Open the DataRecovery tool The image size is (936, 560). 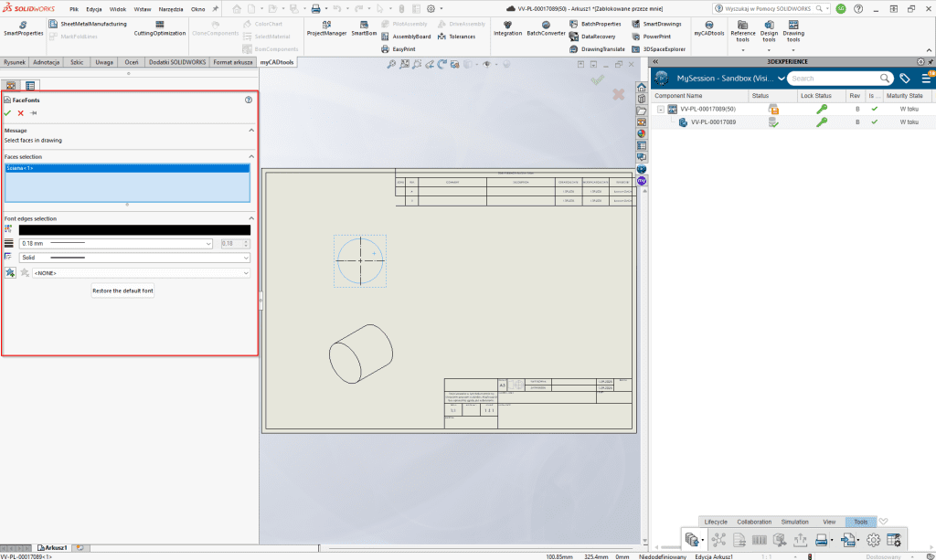pos(592,37)
